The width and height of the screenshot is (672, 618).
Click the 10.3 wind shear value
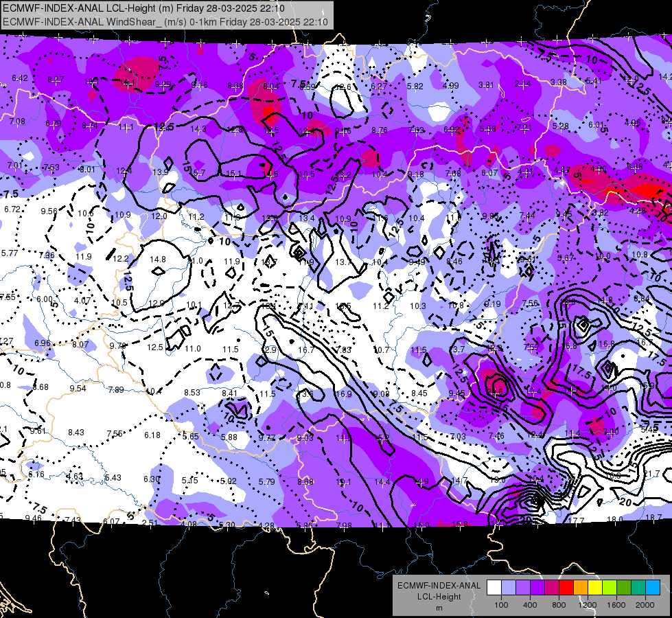point(418,306)
